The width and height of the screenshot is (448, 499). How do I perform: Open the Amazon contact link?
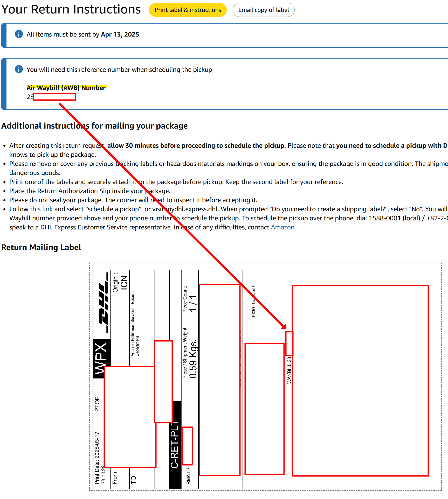[283, 227]
